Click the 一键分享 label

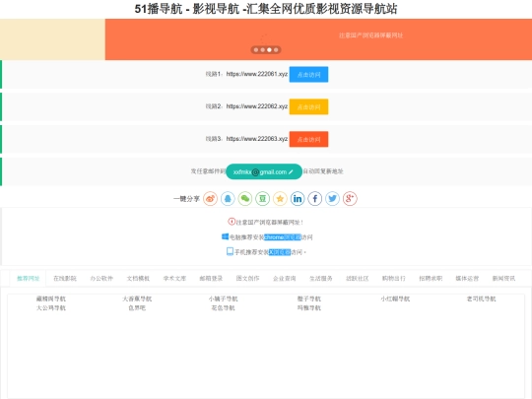(x=186, y=199)
